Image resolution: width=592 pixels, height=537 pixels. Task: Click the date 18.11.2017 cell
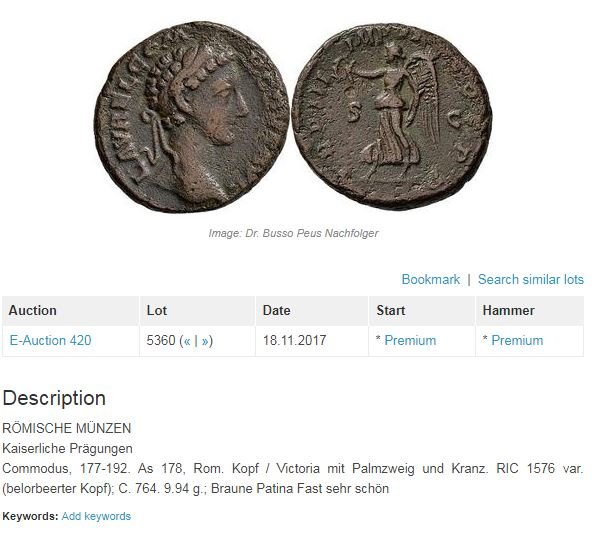[x=294, y=340]
